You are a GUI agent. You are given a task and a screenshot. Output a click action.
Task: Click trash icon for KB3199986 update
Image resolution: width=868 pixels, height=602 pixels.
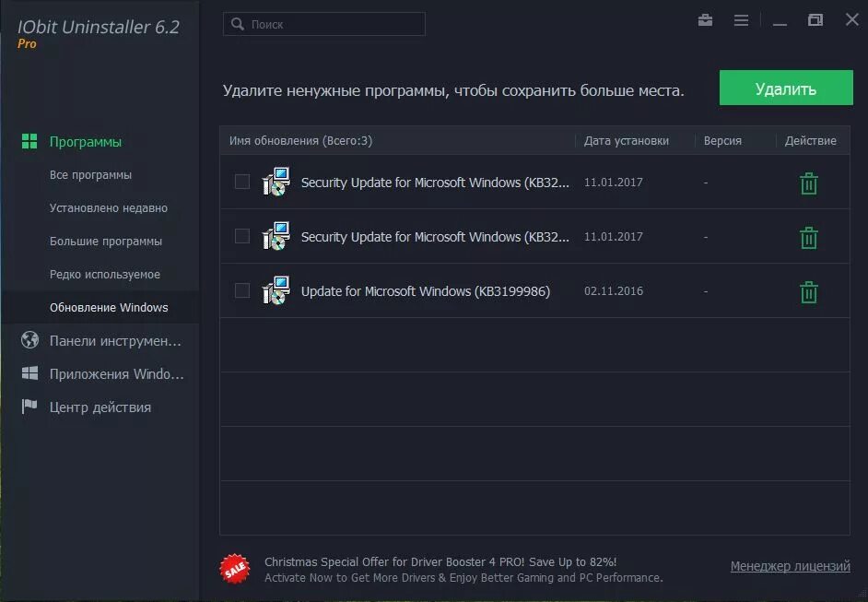(809, 292)
